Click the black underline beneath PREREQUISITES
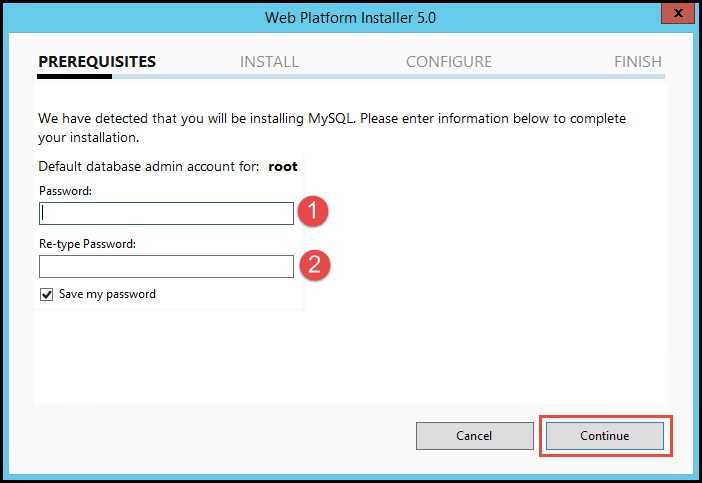This screenshot has width=702, height=483. click(x=97, y=76)
